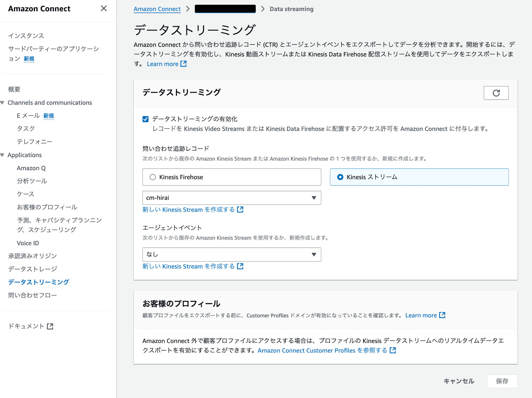Screen dimensions: 532x398
Task: Open 問い合わせフロー page
Action: click(x=32, y=295)
